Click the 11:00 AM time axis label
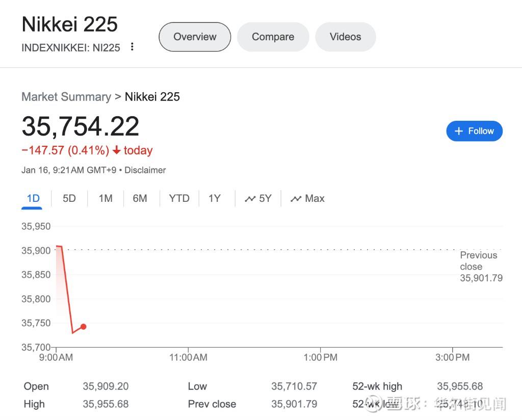The image size is (522, 420). [x=188, y=357]
